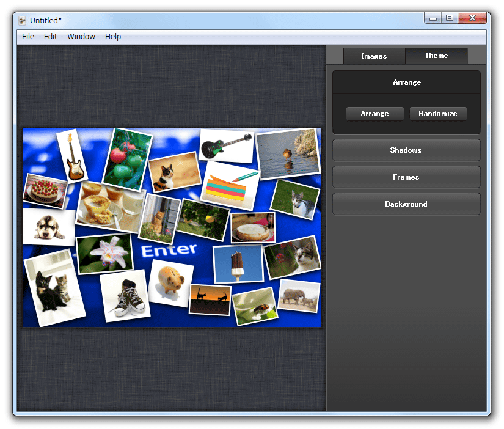The image size is (504, 429).
Task: Select the sneakers photo
Action: 125,296
